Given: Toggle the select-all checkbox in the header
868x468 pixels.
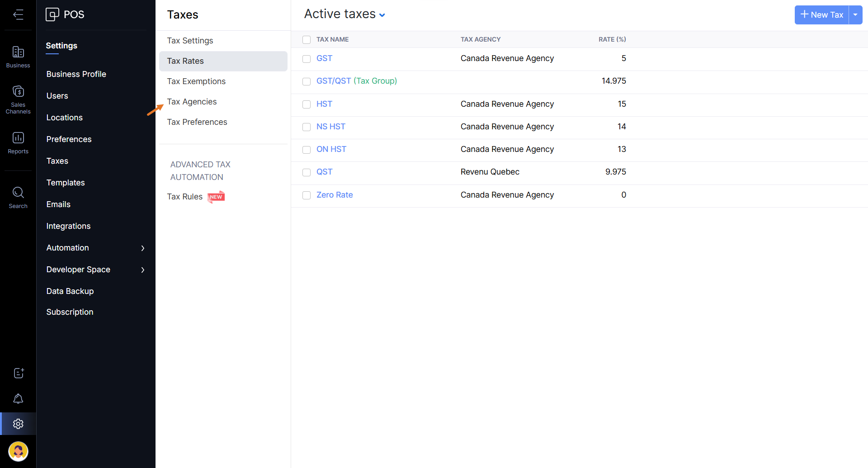Looking at the screenshot, I should tap(307, 40).
